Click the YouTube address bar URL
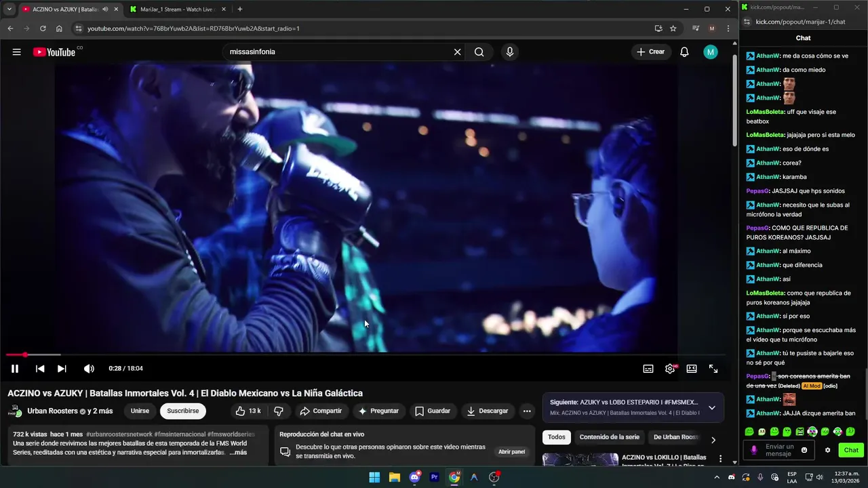 193,28
